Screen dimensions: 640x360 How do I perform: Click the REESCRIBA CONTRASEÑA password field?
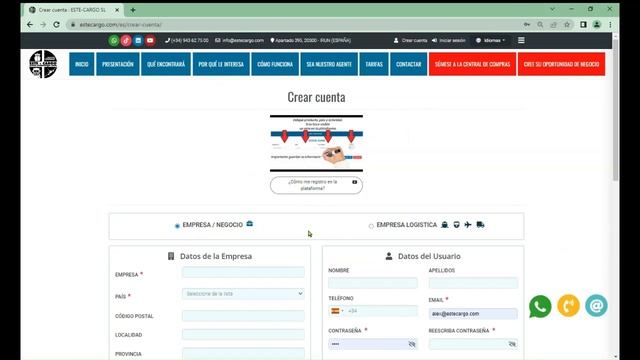[473, 344]
